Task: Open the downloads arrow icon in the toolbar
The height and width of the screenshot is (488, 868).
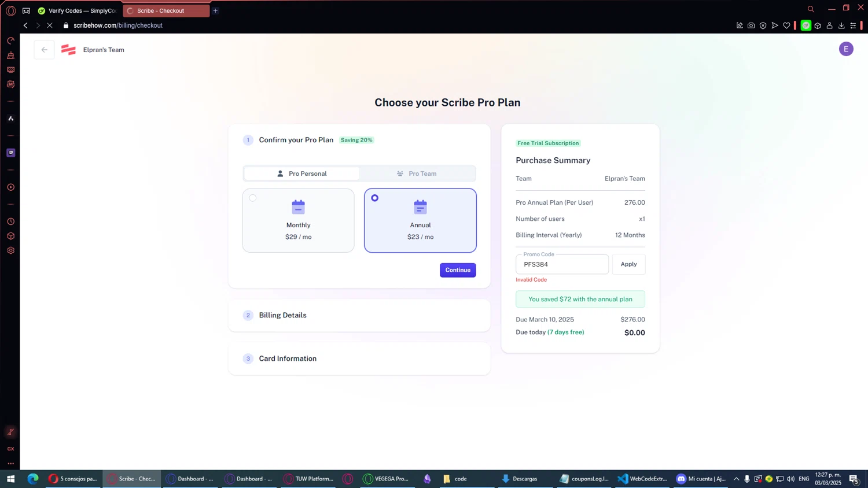Action: pyautogui.click(x=841, y=25)
